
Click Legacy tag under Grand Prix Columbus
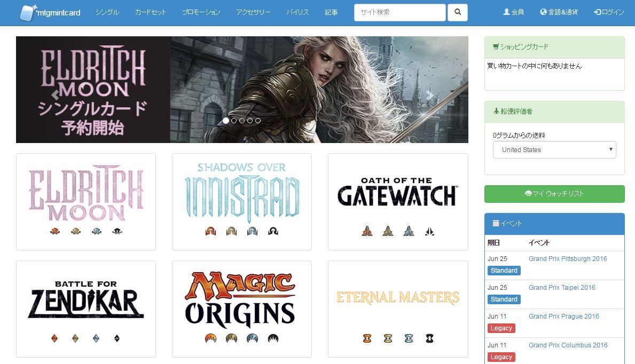pos(501,357)
